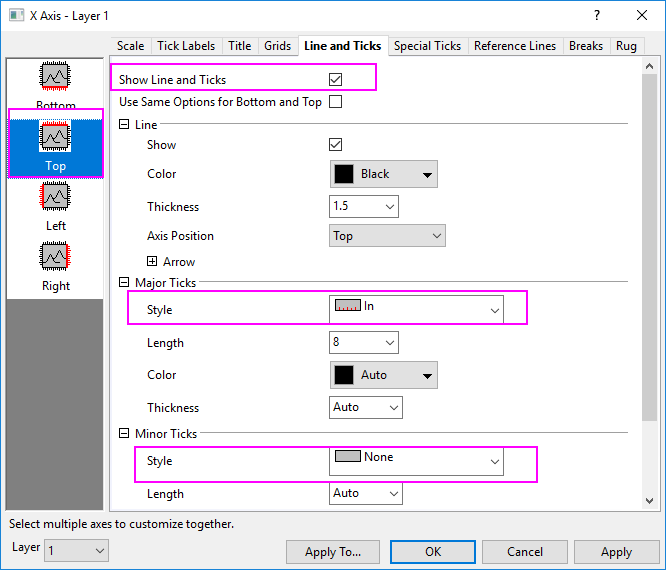The height and width of the screenshot is (570, 666).
Task: Click the Apply To... button
Action: click(x=332, y=552)
